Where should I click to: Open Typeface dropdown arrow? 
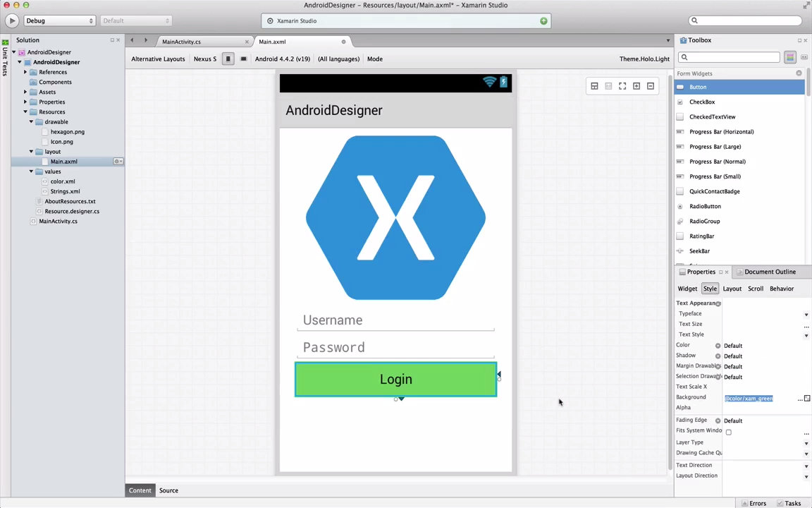click(x=806, y=315)
